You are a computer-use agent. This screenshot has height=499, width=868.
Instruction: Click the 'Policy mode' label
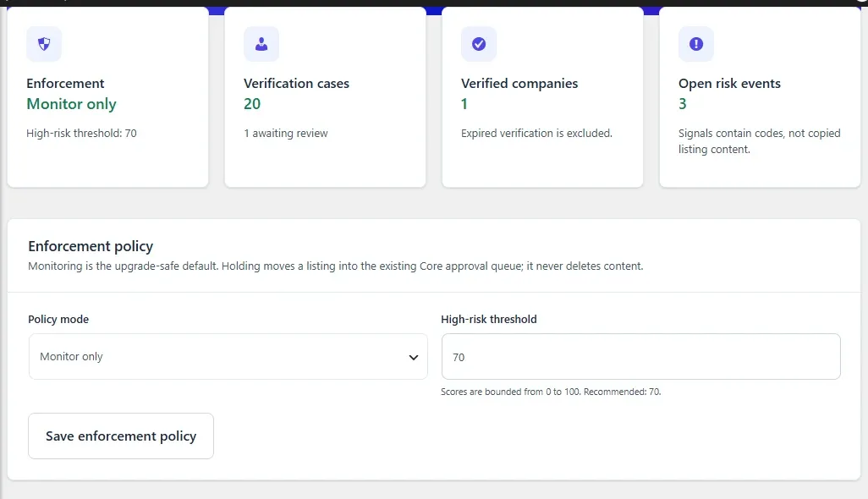(58, 319)
